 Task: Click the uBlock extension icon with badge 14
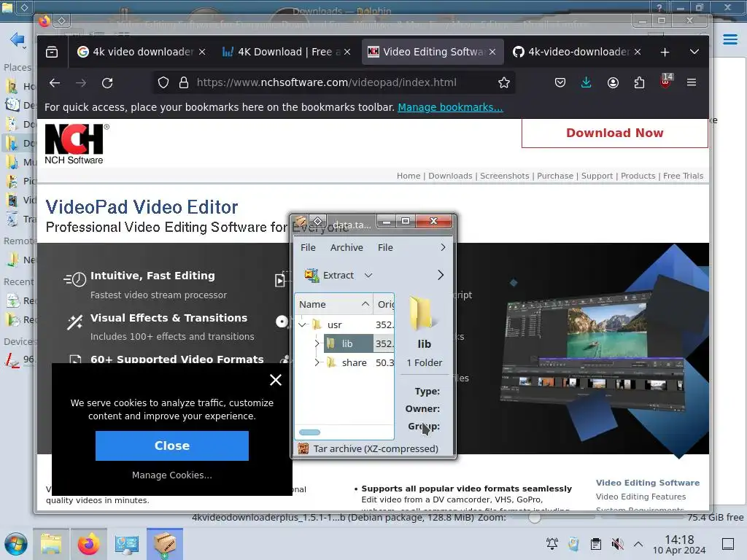(x=666, y=81)
